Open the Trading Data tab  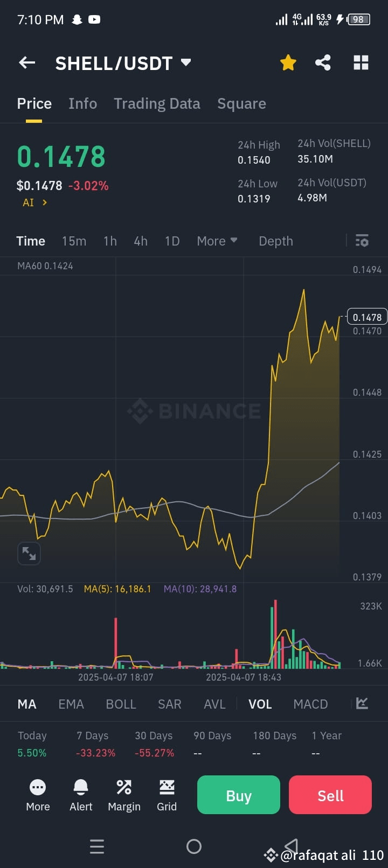click(157, 103)
